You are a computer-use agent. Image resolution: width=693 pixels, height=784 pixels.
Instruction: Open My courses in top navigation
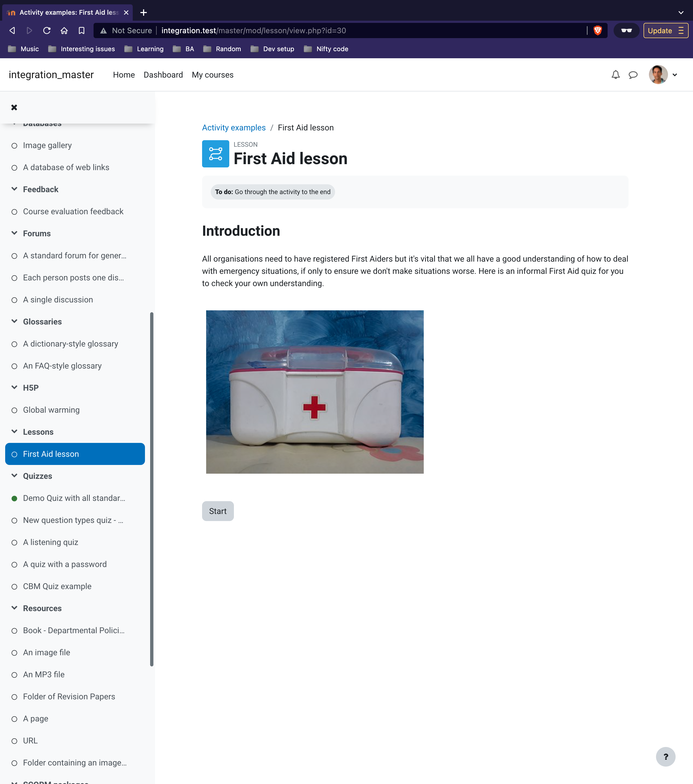point(212,75)
